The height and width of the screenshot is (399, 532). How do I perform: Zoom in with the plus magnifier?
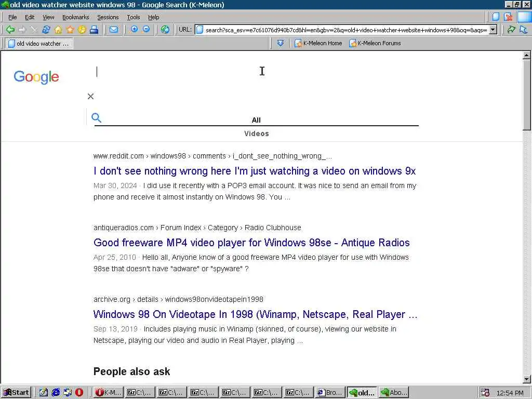point(134,30)
